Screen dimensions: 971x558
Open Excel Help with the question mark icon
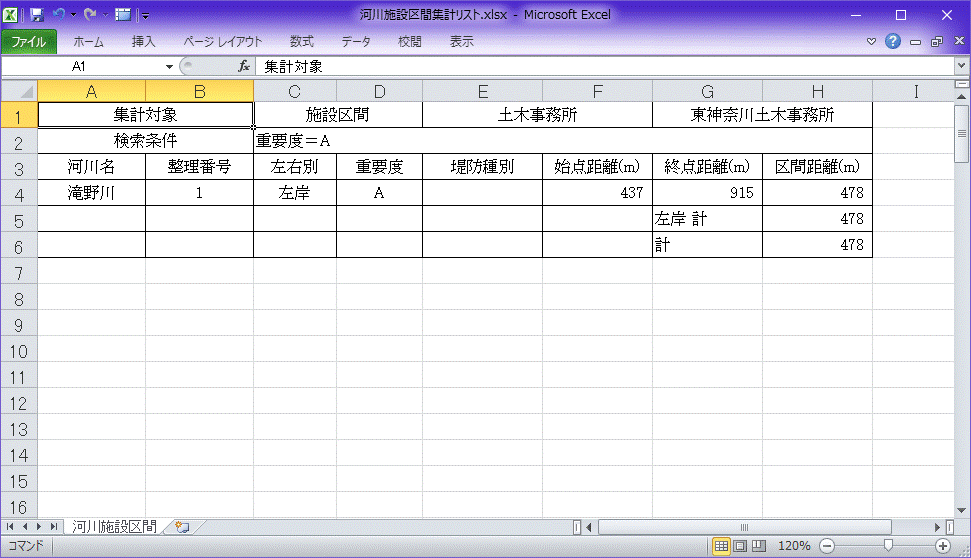893,42
